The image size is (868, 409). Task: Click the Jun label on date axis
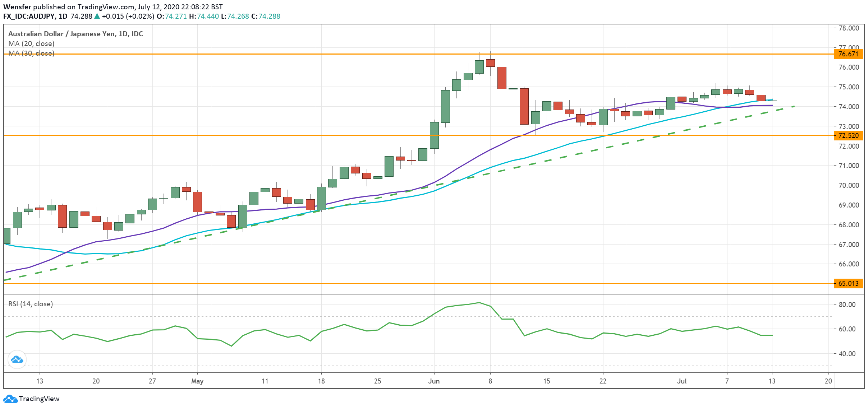pos(434,381)
